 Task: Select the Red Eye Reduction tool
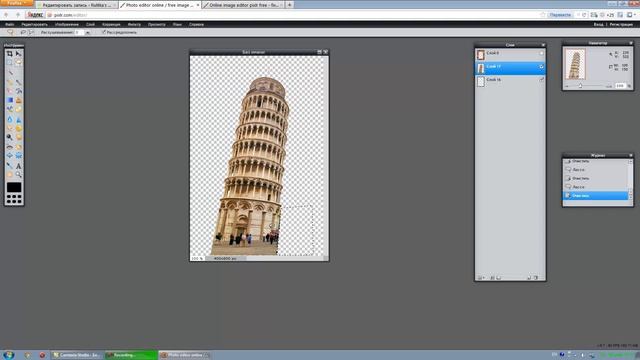pyautogui.click(x=9, y=147)
